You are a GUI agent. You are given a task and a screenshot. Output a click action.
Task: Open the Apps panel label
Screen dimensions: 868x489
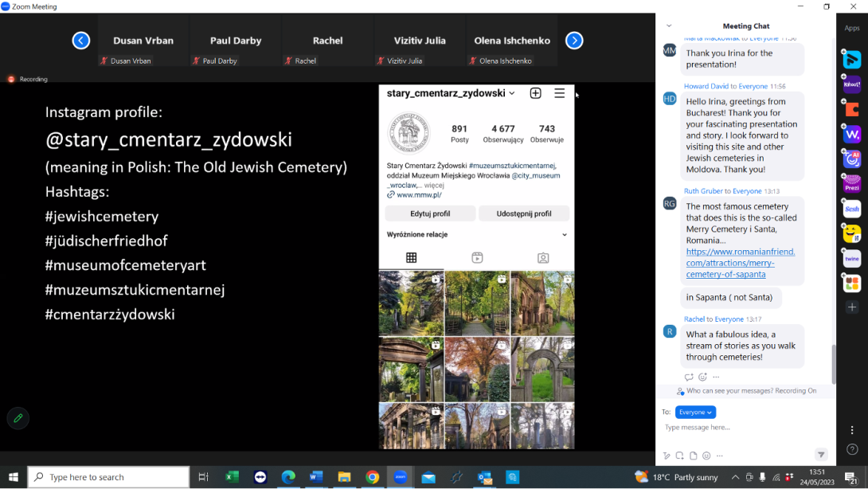tap(852, 28)
